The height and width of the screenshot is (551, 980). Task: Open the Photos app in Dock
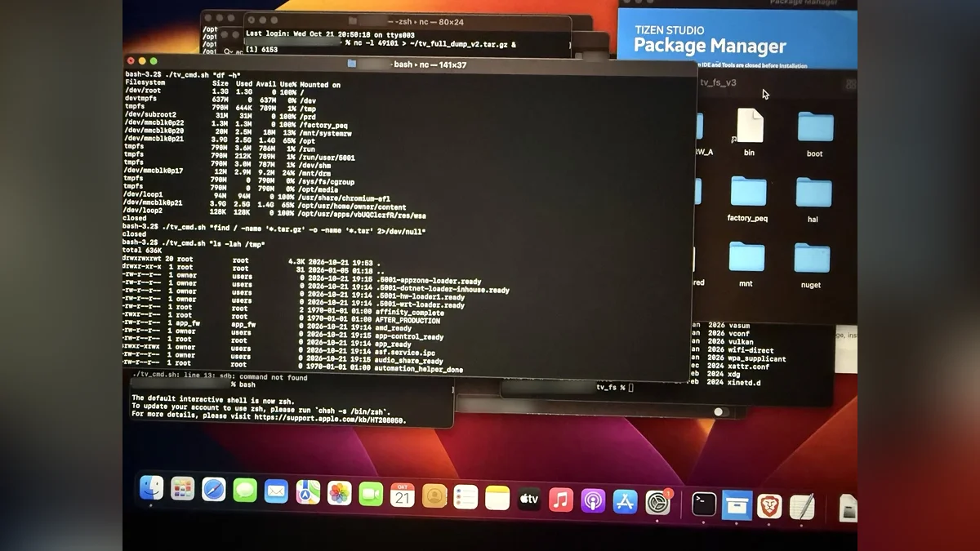pos(340,492)
